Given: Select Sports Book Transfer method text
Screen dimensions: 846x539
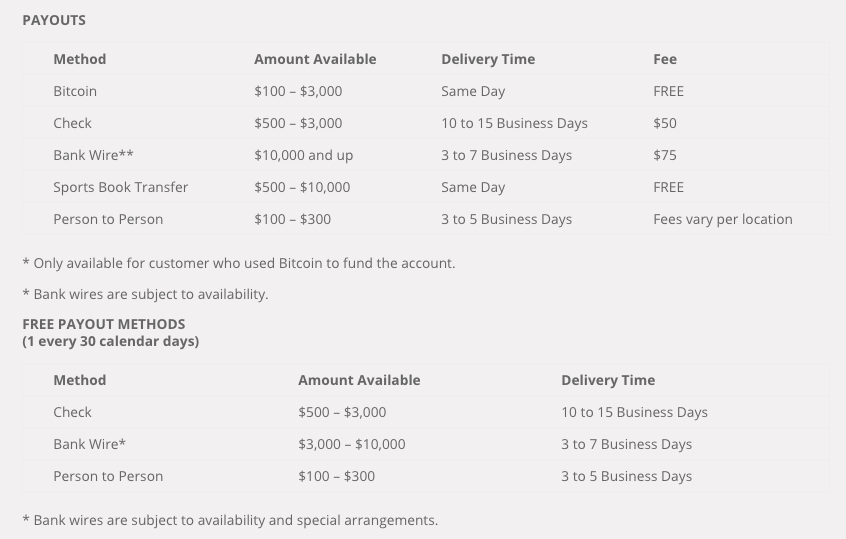Looking at the screenshot, I should pos(120,187).
